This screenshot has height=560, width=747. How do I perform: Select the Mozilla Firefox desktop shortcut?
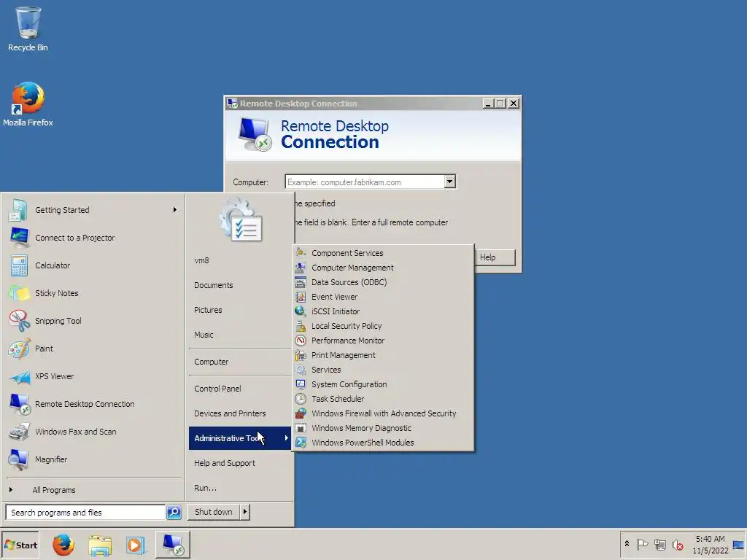click(28, 98)
